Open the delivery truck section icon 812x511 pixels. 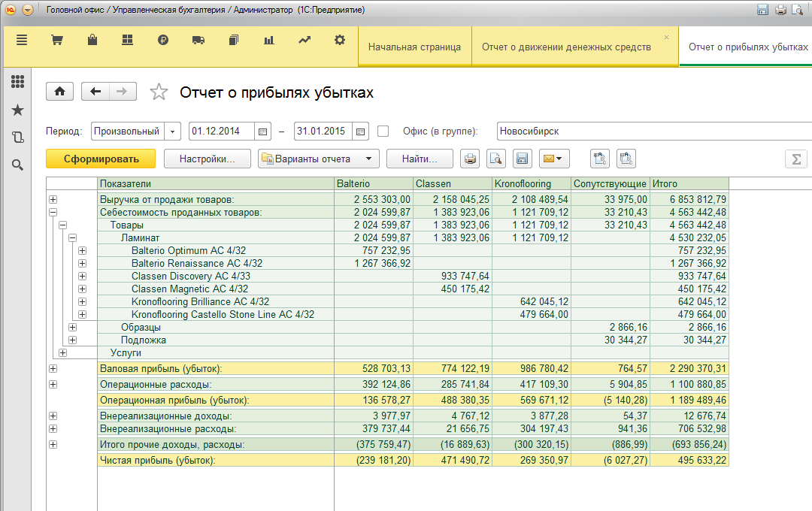[198, 40]
